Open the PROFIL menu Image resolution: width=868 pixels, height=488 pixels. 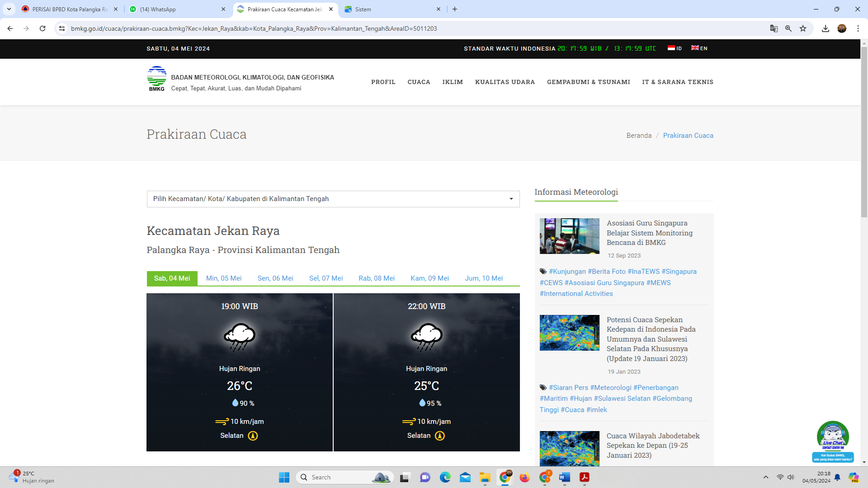(383, 82)
